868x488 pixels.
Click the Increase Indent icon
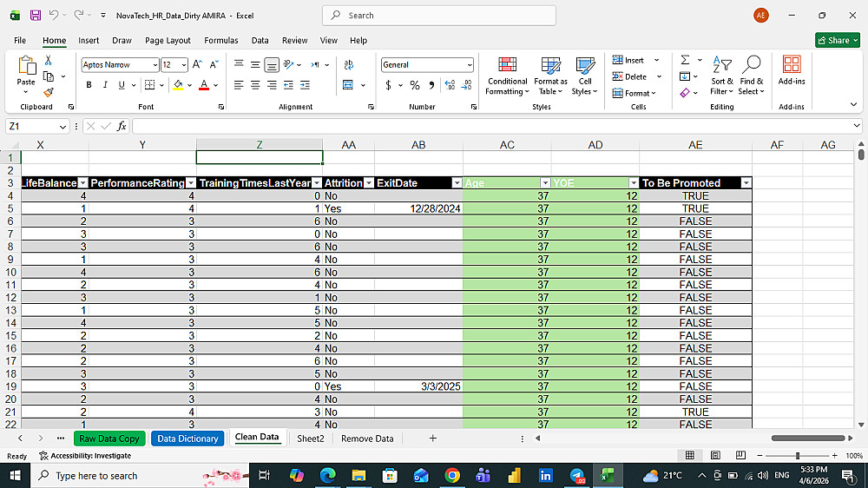305,85
